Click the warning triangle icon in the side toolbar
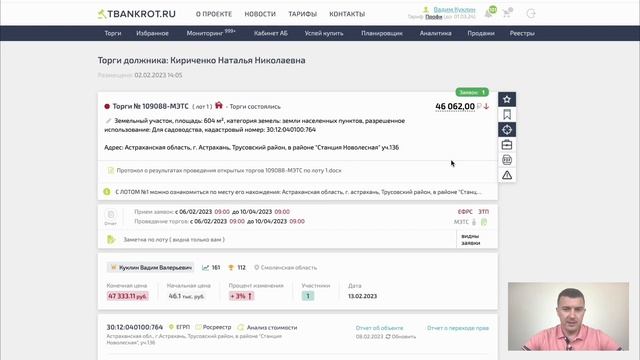The height and width of the screenshot is (360, 640). click(x=507, y=175)
